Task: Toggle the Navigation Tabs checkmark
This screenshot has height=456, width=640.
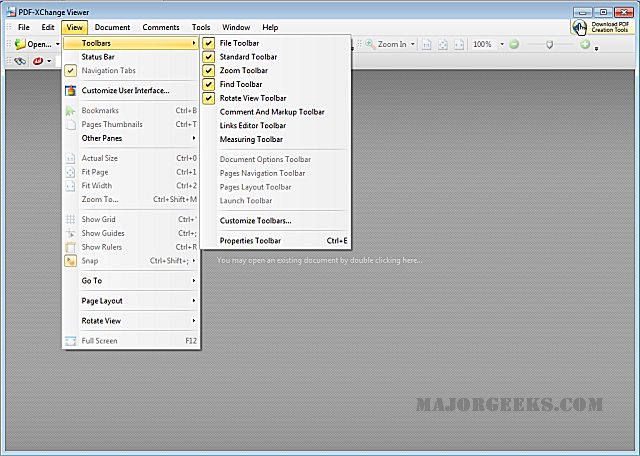Action: tap(71, 71)
